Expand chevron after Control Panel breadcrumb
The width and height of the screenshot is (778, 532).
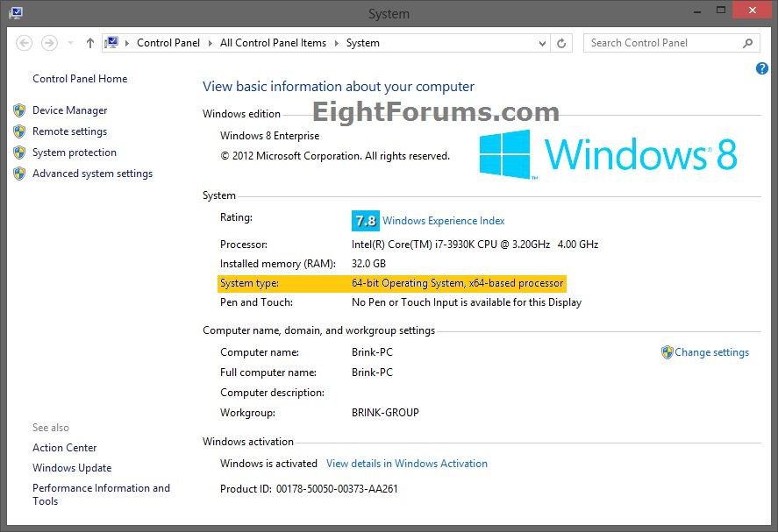point(211,43)
